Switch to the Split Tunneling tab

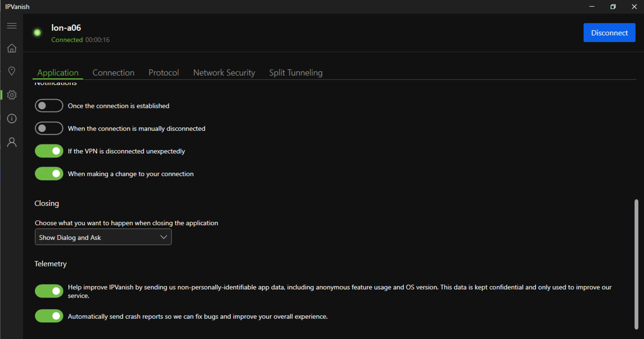click(x=296, y=72)
